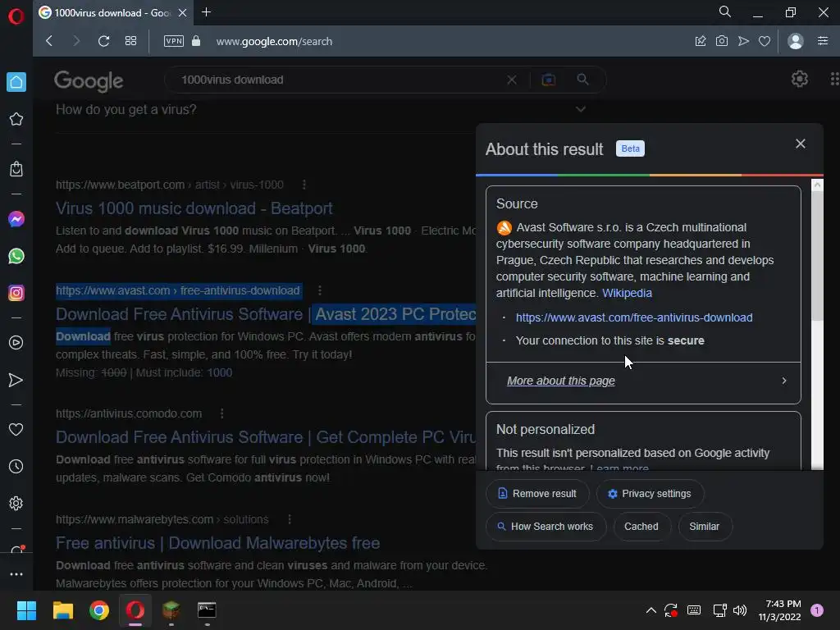Open Google quick settings gear
This screenshot has width=840, height=630.
click(799, 80)
